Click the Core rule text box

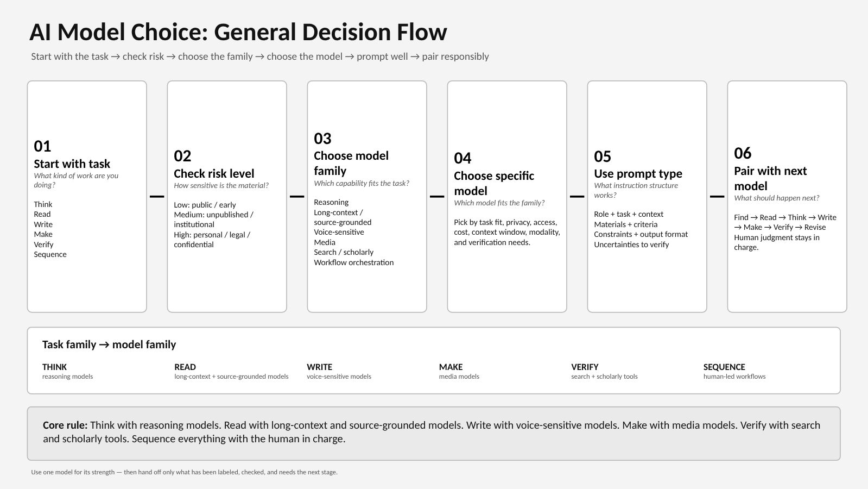pyautogui.click(x=434, y=433)
